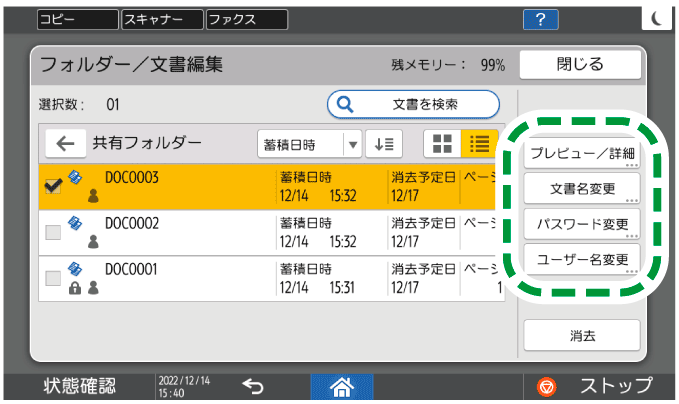Viewport: 679px width, 404px height.
Task: Tap the home icon in bottom bar
Action: click(x=342, y=386)
